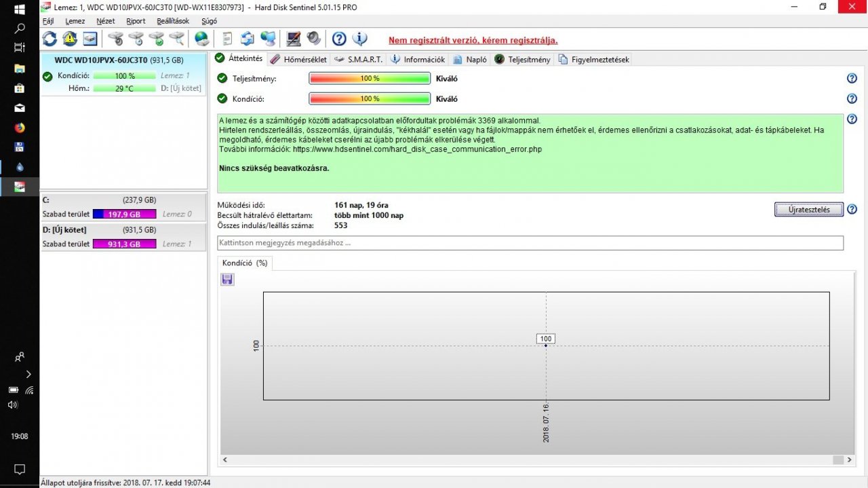The width and height of the screenshot is (868, 488).
Task: Click the blue arrows document toolbar icon
Action: point(248,39)
